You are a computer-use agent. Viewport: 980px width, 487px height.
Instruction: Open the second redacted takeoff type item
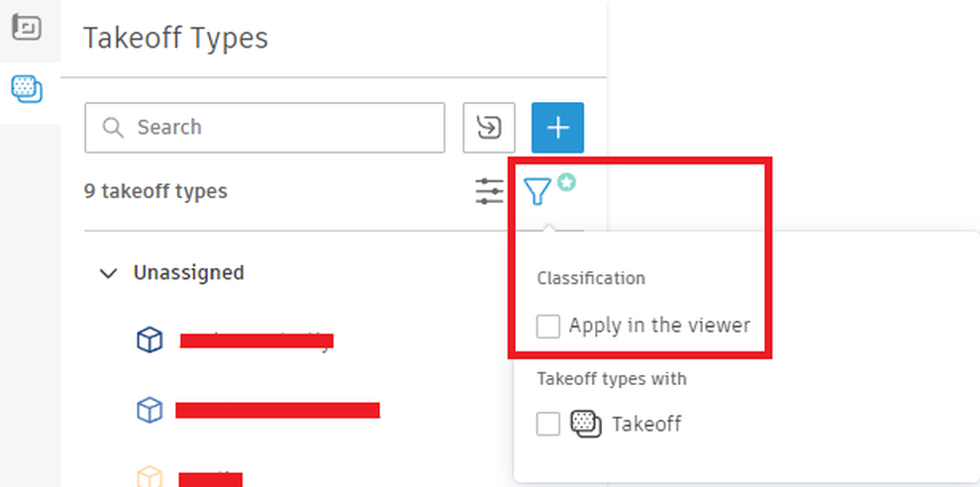click(277, 410)
